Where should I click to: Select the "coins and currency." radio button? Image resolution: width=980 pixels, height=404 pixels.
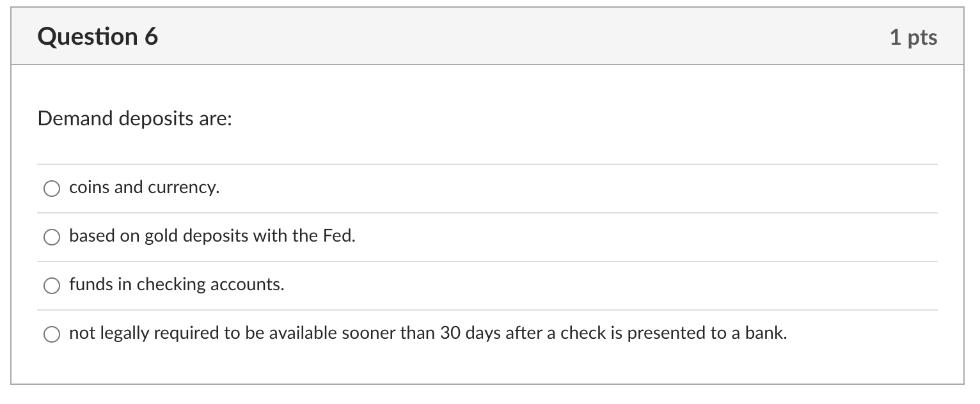(x=52, y=189)
